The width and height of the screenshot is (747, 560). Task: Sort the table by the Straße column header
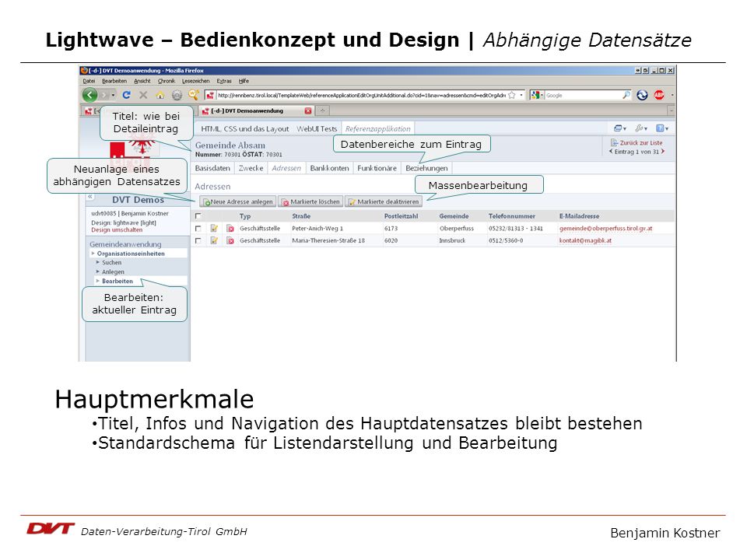click(301, 216)
